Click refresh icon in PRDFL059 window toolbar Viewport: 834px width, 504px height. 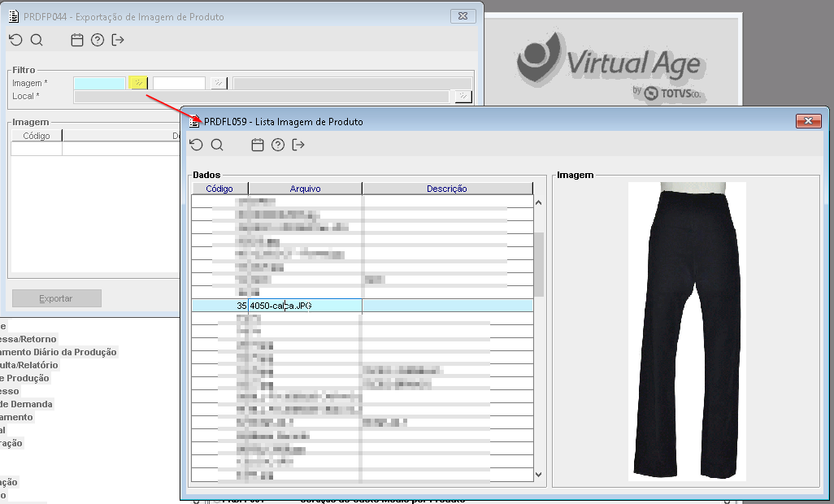click(196, 145)
